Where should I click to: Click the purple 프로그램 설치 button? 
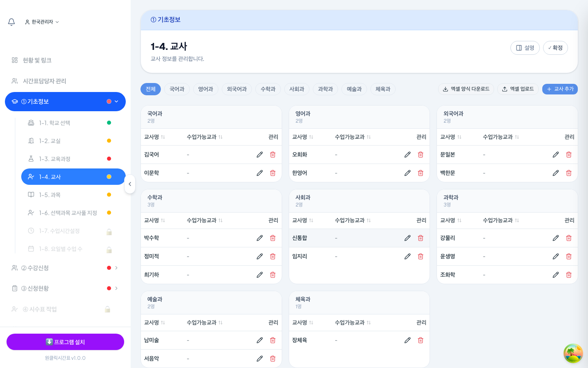click(x=65, y=342)
